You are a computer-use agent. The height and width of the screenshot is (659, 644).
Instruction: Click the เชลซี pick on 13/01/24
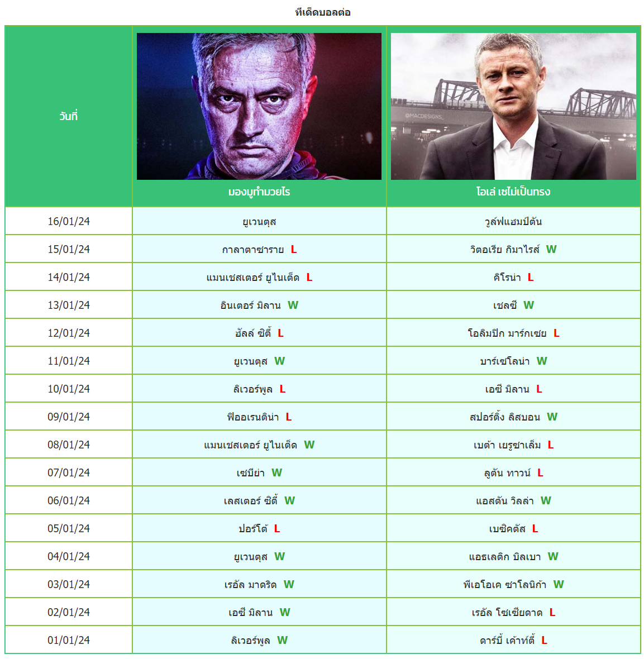tap(505, 305)
